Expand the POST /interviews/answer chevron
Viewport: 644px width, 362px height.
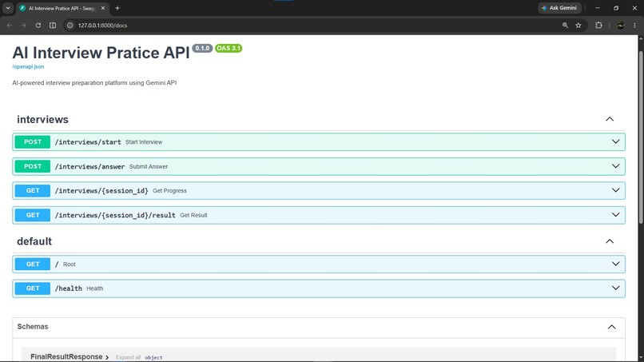(616, 166)
